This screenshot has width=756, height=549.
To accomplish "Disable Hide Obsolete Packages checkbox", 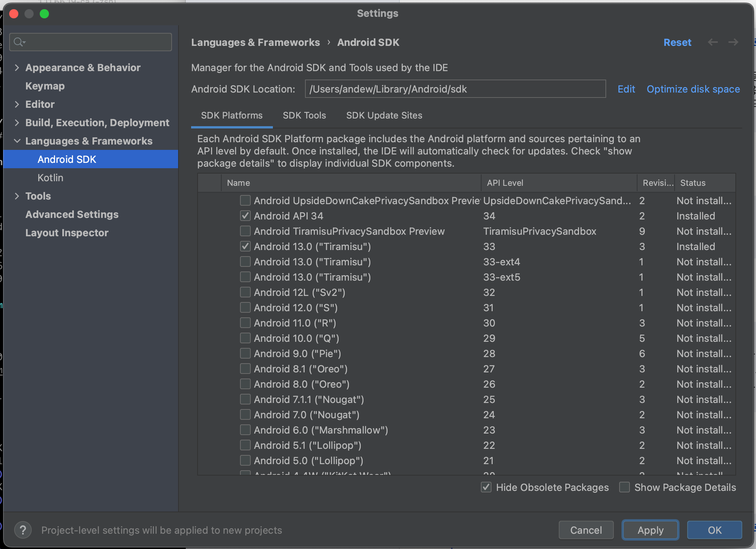I will tap(486, 487).
